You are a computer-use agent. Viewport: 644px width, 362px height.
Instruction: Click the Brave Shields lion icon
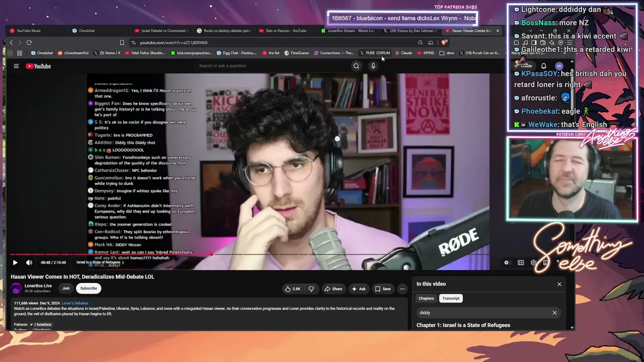click(443, 43)
